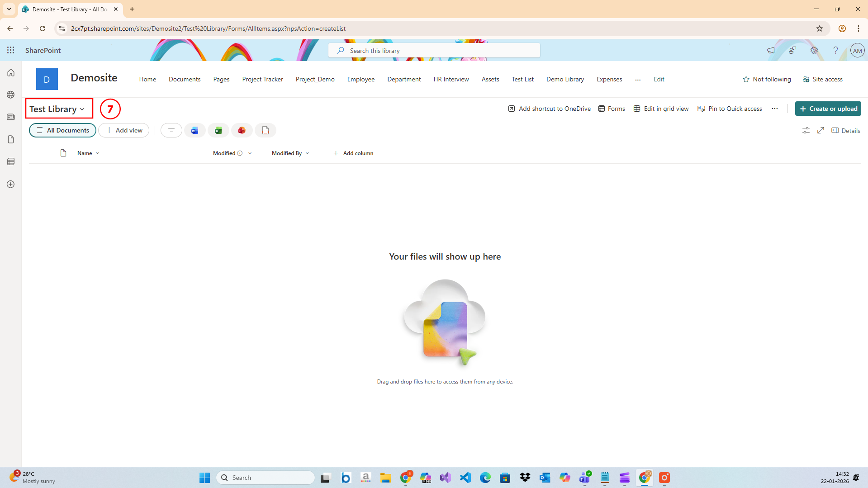This screenshot has width=868, height=488.
Task: Open the globe icon in left rail
Action: (x=11, y=95)
